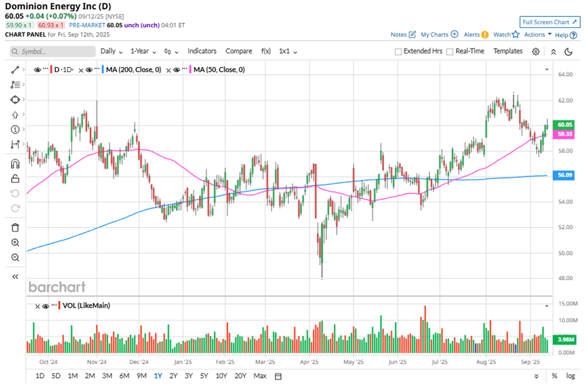
Task: Expand the bottom range bar double chevron
Action: 537,376
